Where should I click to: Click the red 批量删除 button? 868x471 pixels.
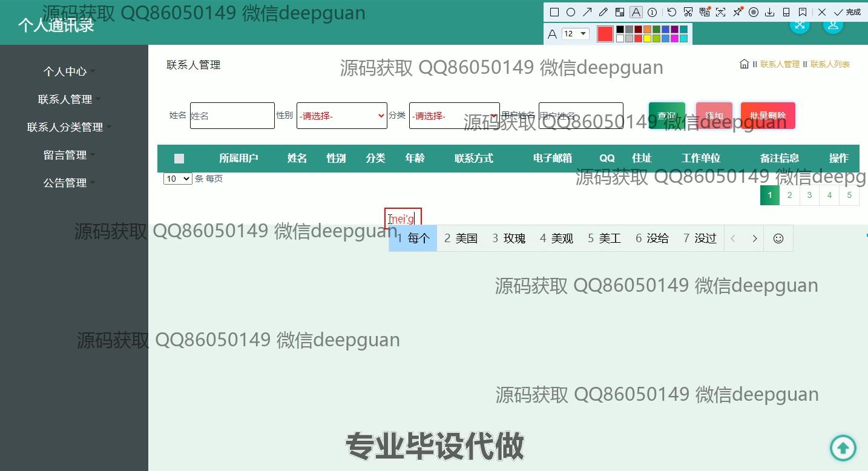[x=768, y=116]
